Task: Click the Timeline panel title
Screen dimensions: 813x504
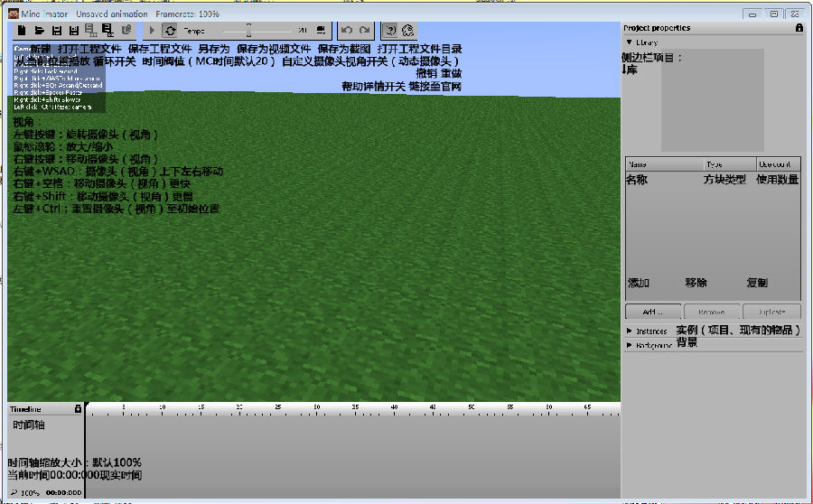Action: 25,409
